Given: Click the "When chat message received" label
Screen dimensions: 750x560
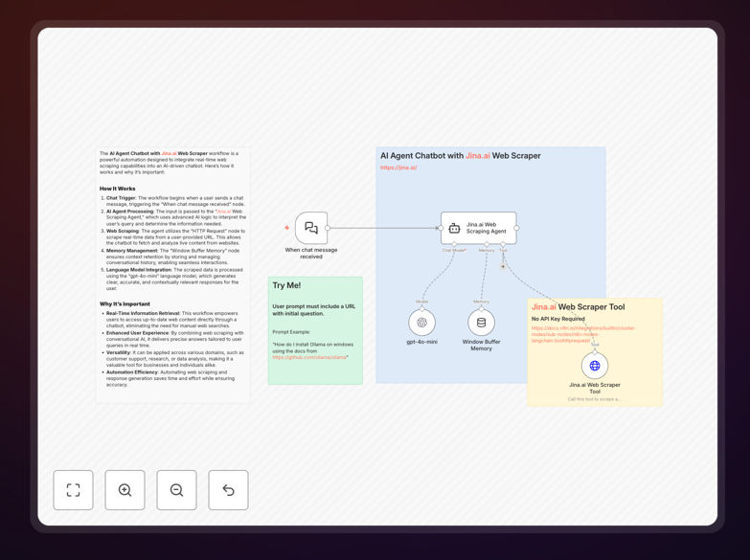Looking at the screenshot, I should pyautogui.click(x=311, y=253).
